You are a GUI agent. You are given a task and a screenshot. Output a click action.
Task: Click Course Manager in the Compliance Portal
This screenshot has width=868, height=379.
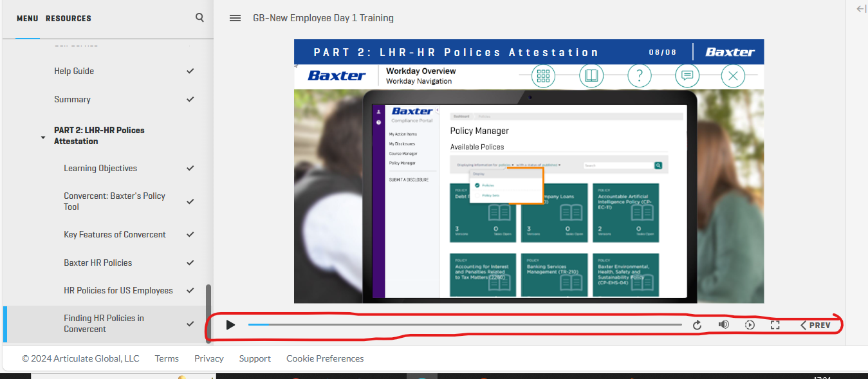403,153
